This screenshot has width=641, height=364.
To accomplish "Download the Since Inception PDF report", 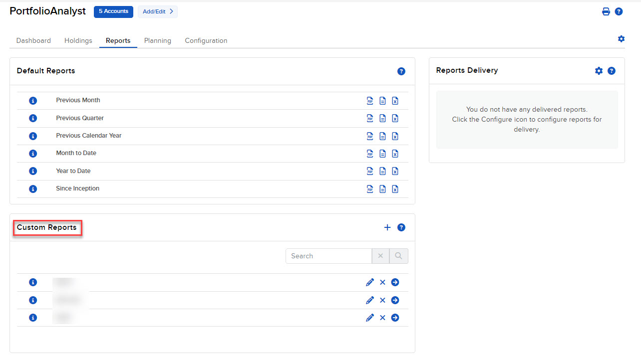I will (370, 188).
